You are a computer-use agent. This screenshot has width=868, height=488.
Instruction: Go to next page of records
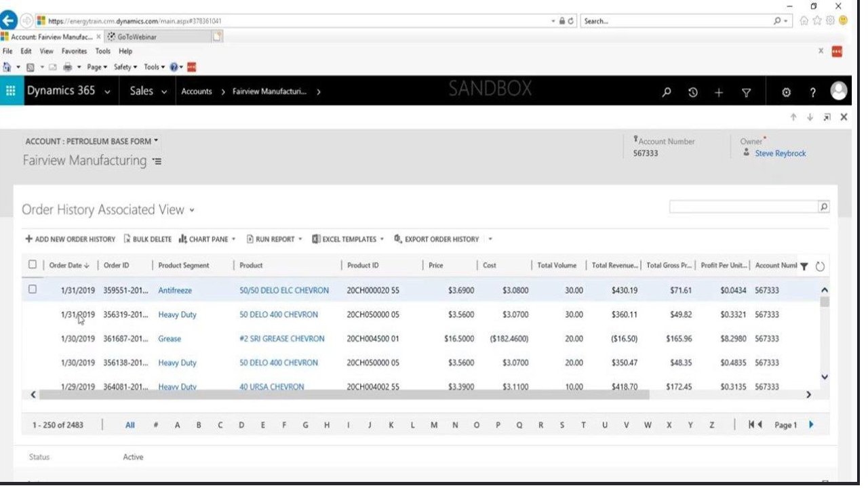811,425
